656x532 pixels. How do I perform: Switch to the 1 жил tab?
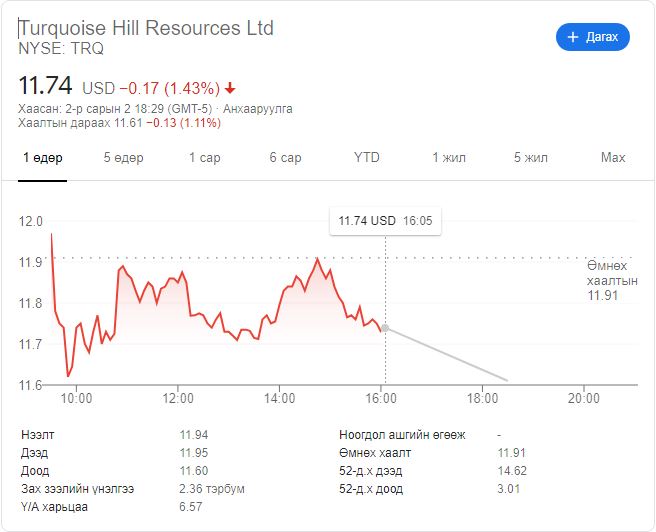448,158
